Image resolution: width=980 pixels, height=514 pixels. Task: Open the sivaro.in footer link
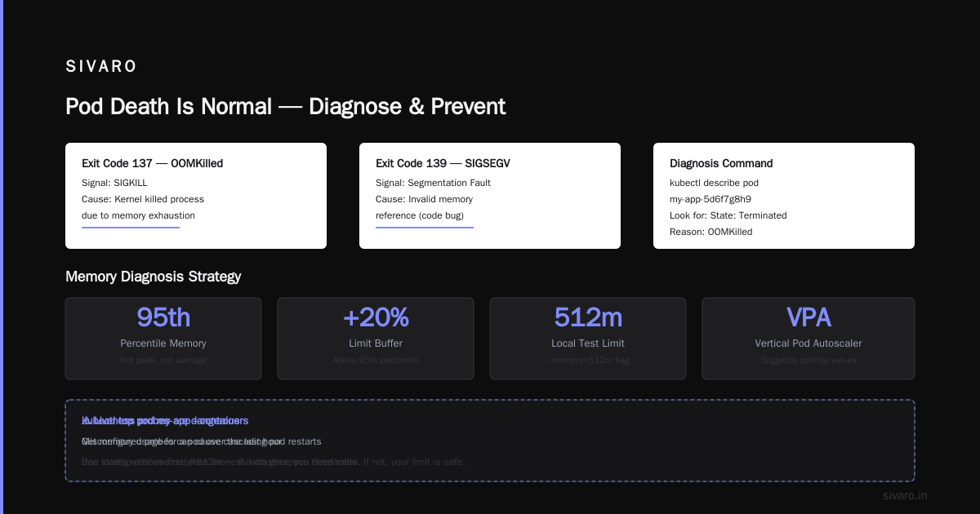906,495
